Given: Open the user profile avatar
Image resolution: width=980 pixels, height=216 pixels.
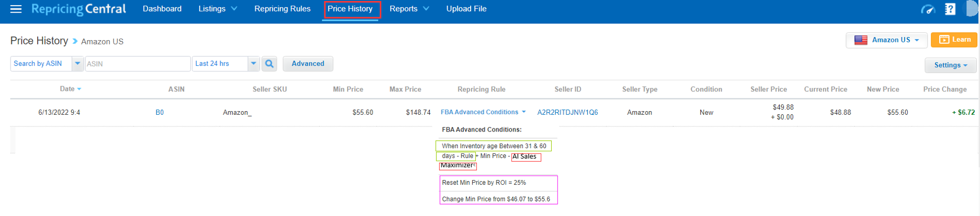Looking at the screenshot, I should pos(972,9).
